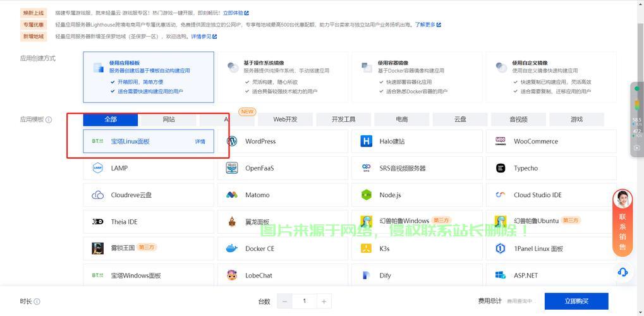Click the WordPress logo icon
Image resolution: width=644 pixels, height=316 pixels.
(232, 141)
